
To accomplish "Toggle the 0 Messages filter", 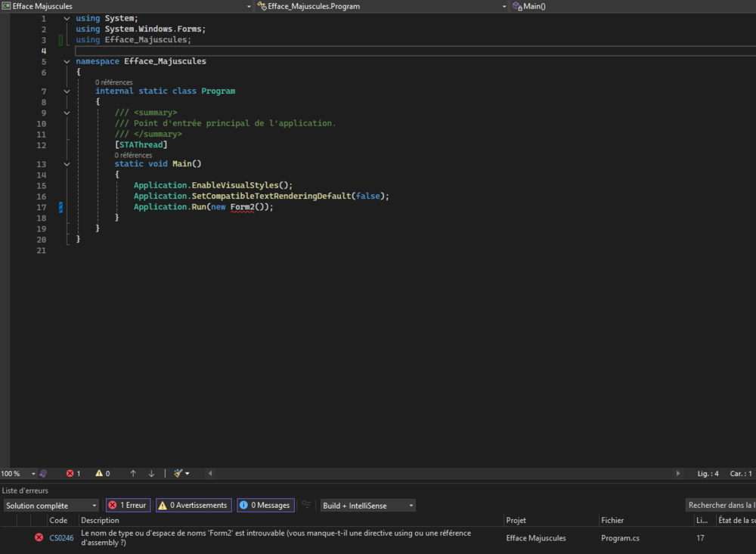I will (x=265, y=506).
